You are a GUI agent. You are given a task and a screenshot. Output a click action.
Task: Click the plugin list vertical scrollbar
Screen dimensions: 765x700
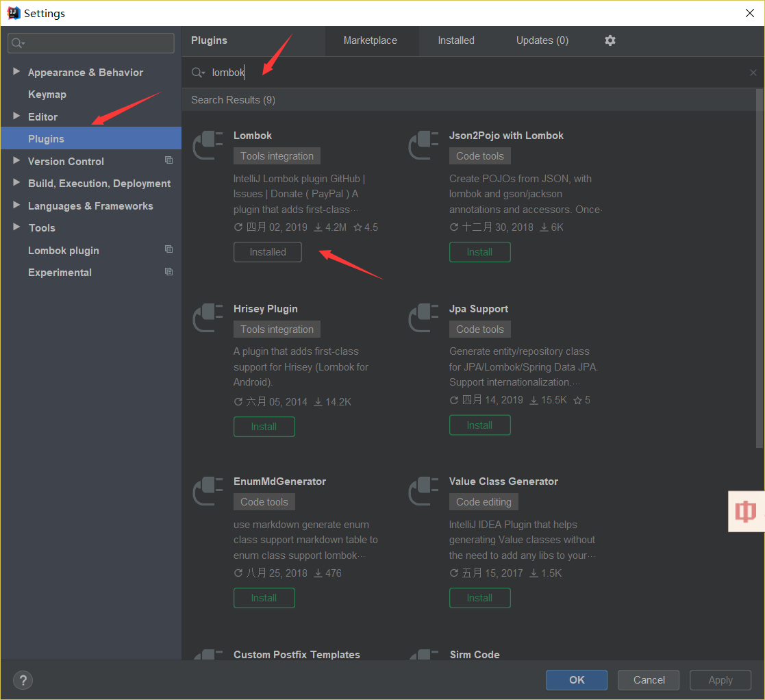point(759,268)
